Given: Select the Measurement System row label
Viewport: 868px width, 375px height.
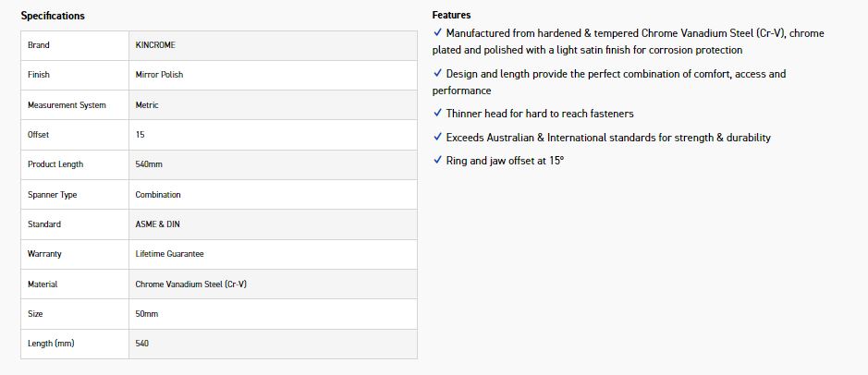Looking at the screenshot, I should (x=67, y=105).
